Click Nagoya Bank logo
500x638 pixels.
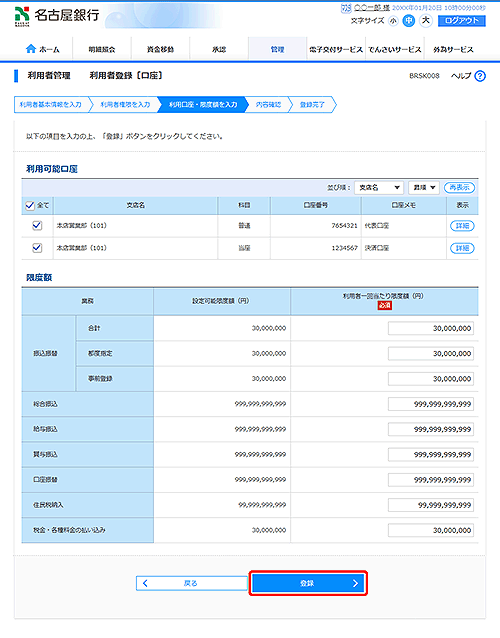(x=57, y=16)
